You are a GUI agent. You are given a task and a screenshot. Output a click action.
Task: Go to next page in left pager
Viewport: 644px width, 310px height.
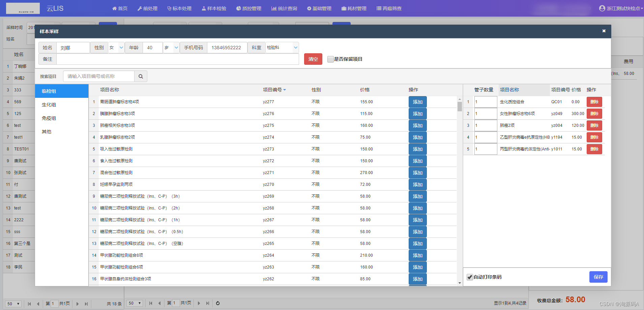pyautogui.click(x=78, y=304)
